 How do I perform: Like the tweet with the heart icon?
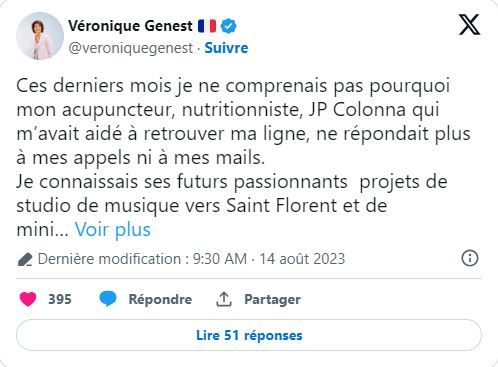[x=28, y=299]
